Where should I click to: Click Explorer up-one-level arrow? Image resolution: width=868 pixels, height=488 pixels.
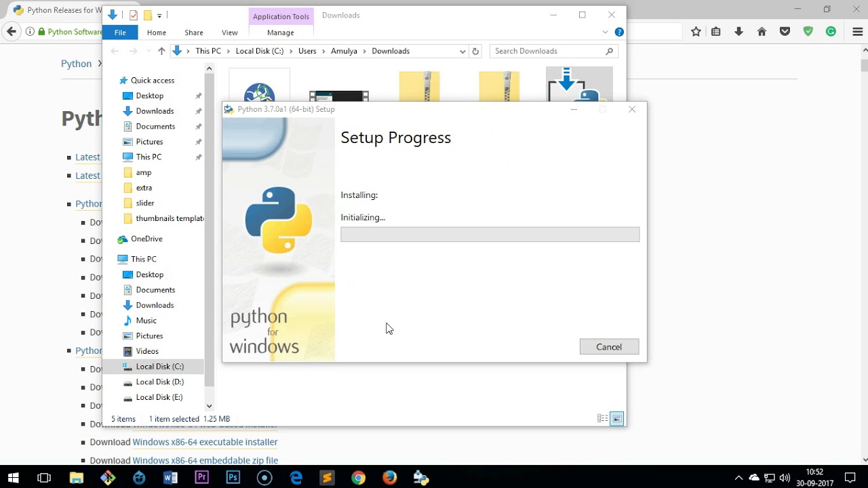(161, 51)
